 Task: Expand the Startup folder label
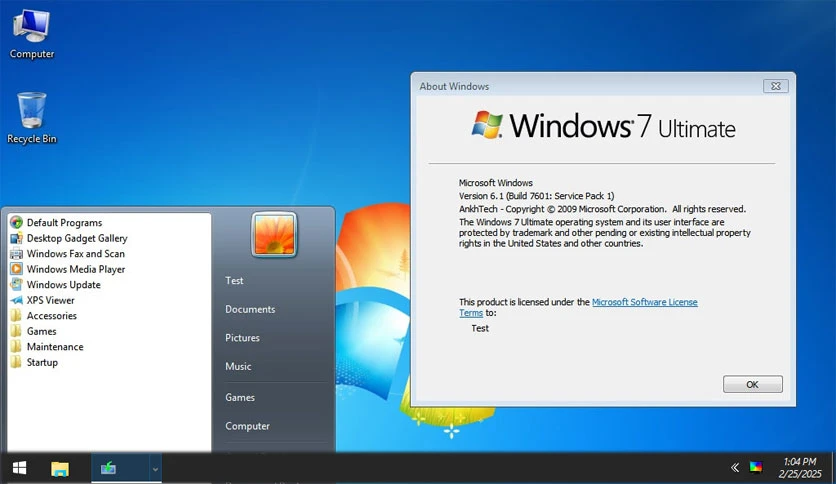(42, 362)
